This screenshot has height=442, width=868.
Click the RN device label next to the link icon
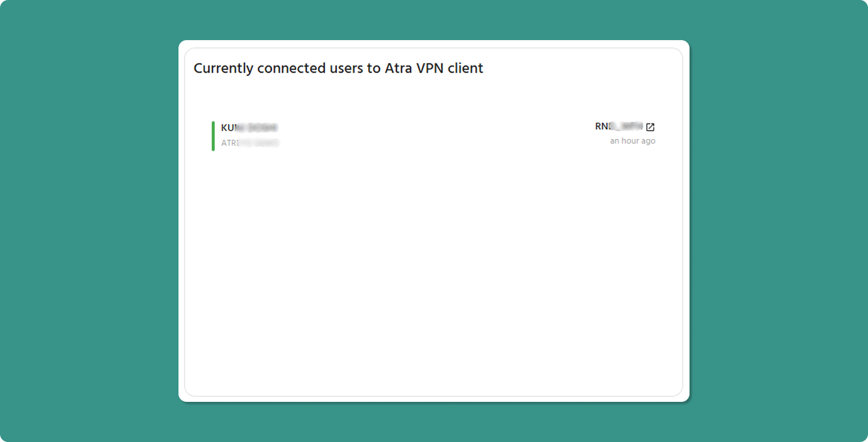pyautogui.click(x=618, y=126)
